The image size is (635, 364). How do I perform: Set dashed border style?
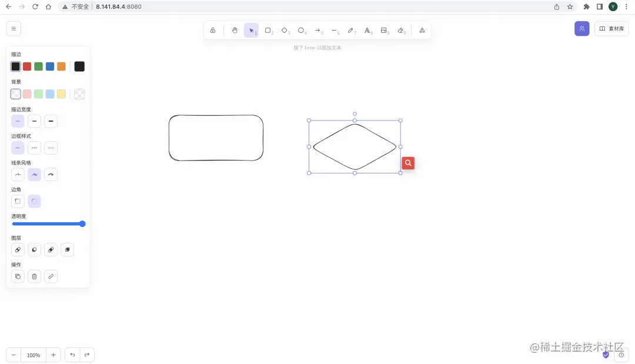[35, 148]
